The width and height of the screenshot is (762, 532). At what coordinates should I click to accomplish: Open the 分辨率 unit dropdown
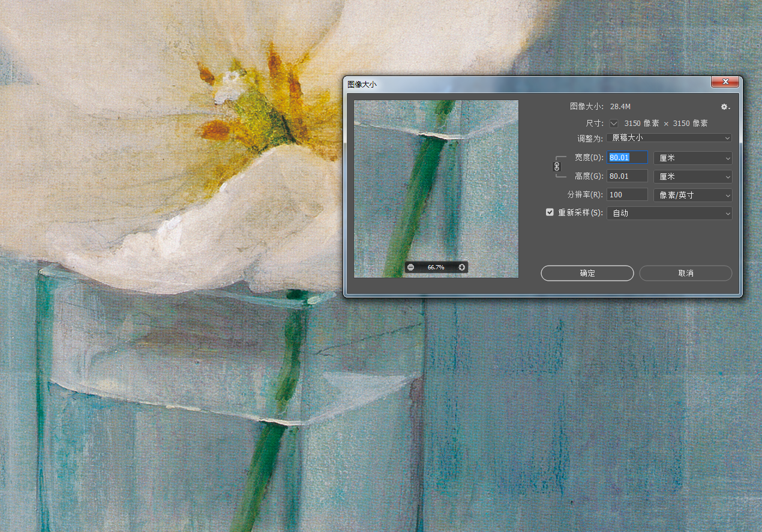tap(692, 195)
